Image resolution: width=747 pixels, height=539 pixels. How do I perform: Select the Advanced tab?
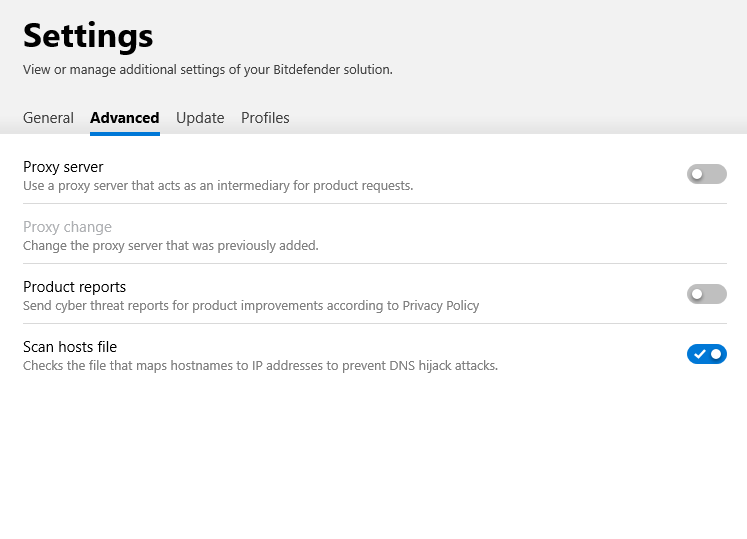click(x=124, y=118)
